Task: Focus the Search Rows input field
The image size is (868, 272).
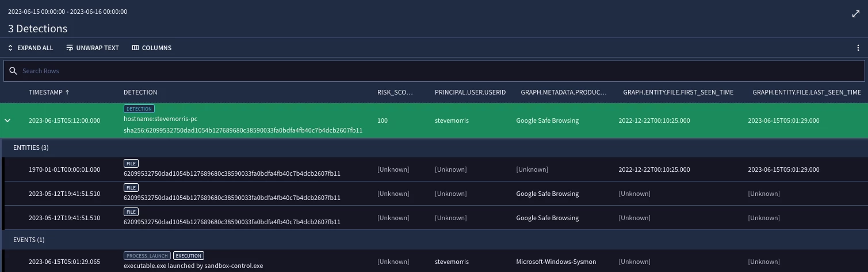Action: click(x=434, y=71)
